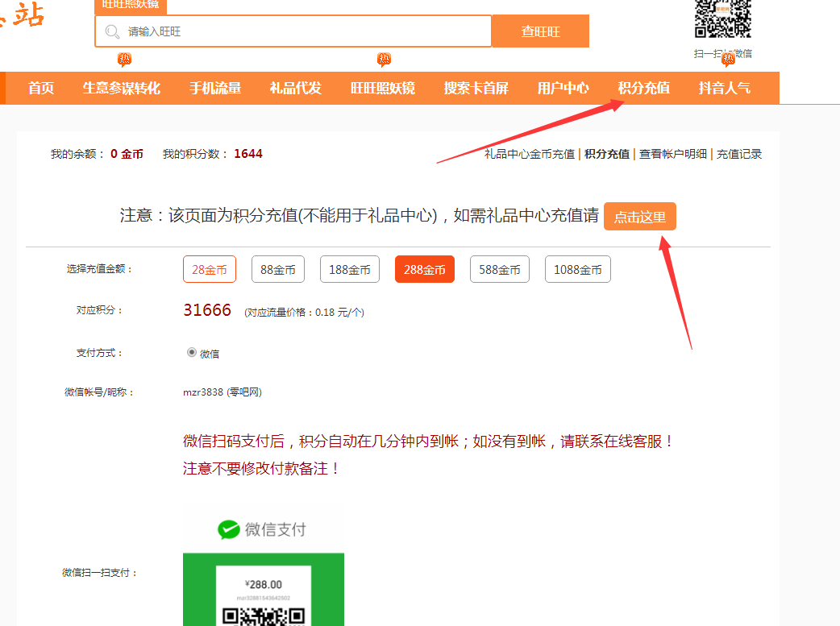The image size is (840, 626).
Task: Click the hot badge above 抖音人气 menu
Action: [x=728, y=59]
